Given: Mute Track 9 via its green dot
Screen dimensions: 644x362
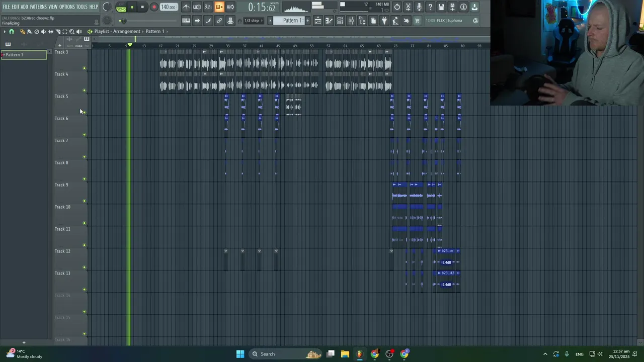Looking at the screenshot, I should [84, 201].
